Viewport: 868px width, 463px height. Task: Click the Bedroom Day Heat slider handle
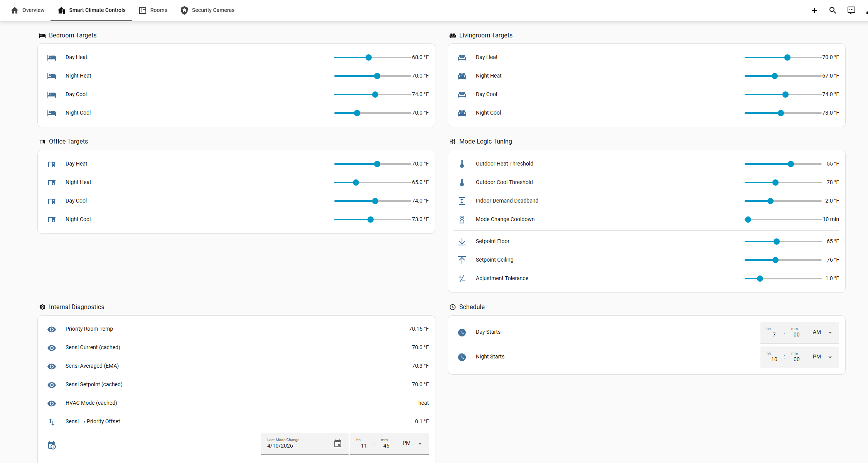pyautogui.click(x=368, y=57)
